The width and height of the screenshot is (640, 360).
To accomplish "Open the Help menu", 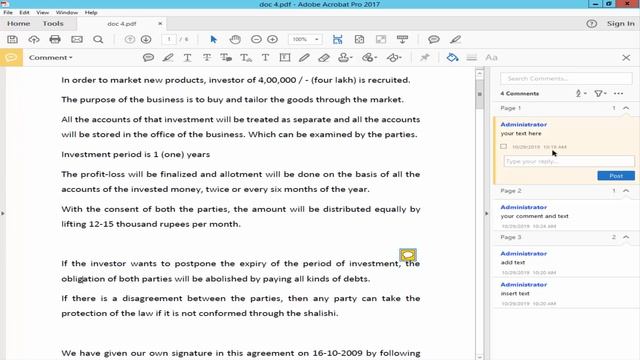I will 91,13.
